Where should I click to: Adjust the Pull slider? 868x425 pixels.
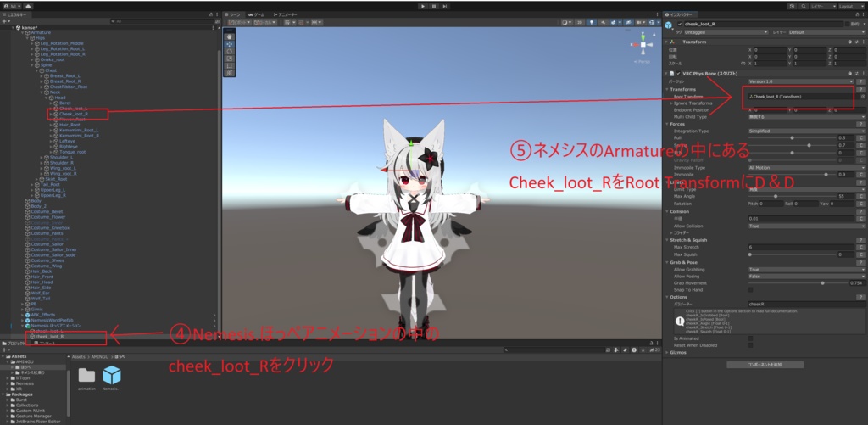pyautogui.click(x=793, y=137)
